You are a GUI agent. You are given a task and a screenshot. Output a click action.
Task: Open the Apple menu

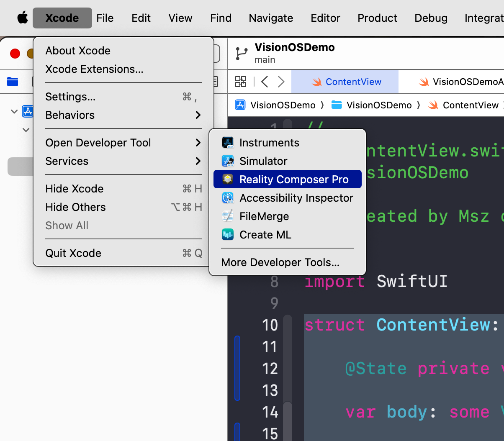click(22, 18)
